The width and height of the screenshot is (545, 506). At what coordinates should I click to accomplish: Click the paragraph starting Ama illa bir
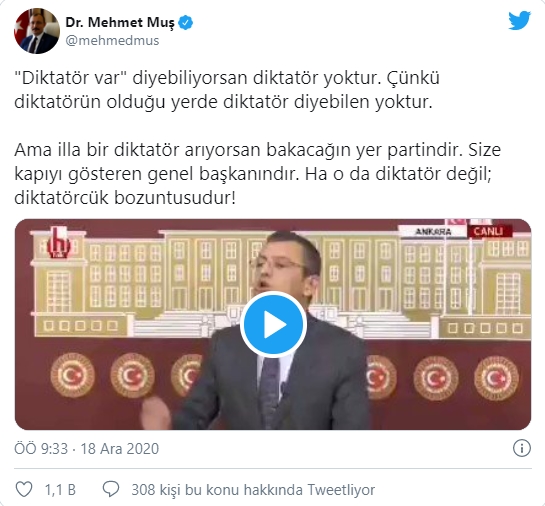click(x=258, y=174)
